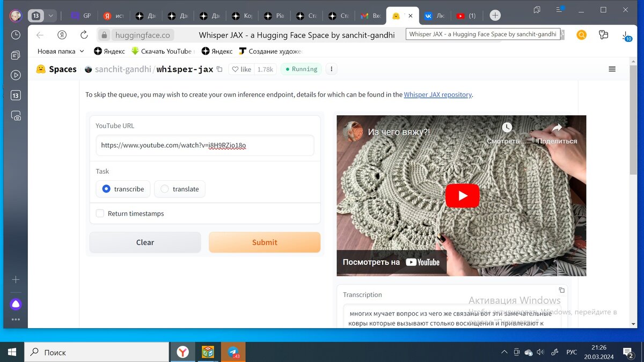Viewport: 644px width, 362px height.
Task: Open Telegram from the taskbar
Action: 233,352
